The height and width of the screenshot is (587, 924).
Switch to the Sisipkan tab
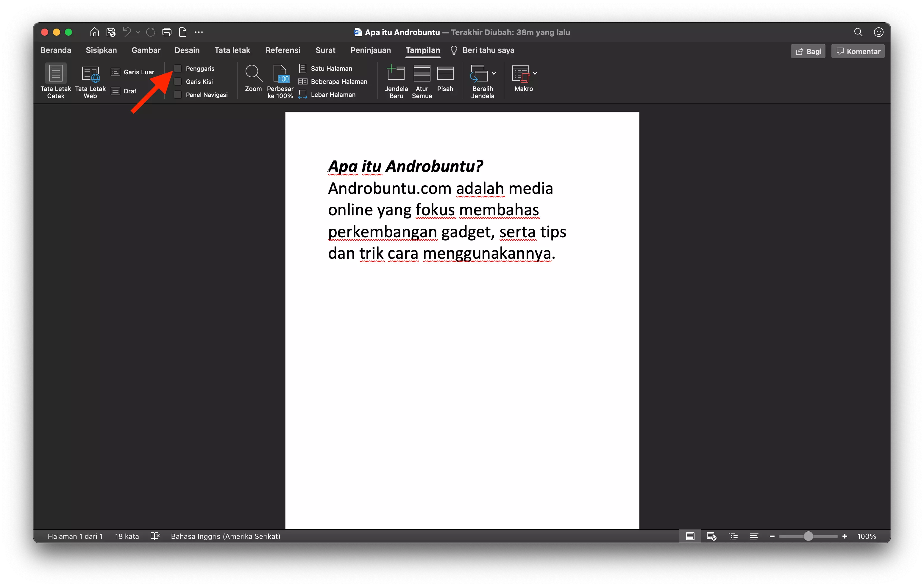pos(101,50)
